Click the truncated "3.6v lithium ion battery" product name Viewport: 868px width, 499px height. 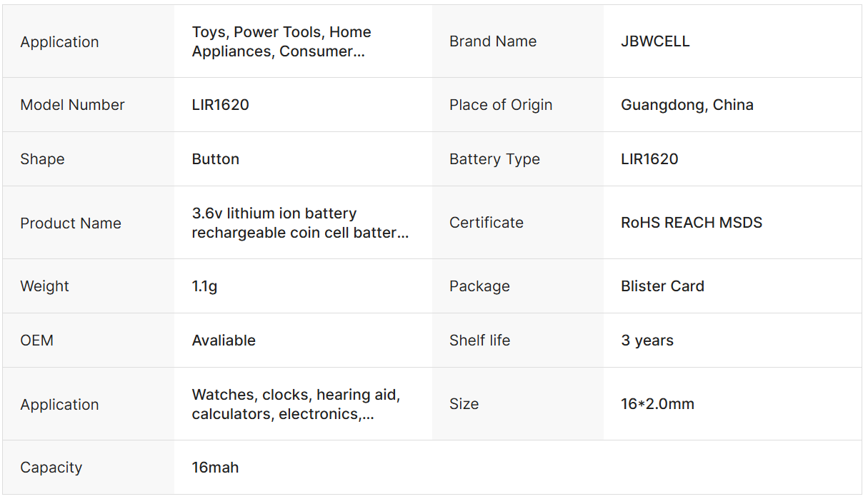300,223
